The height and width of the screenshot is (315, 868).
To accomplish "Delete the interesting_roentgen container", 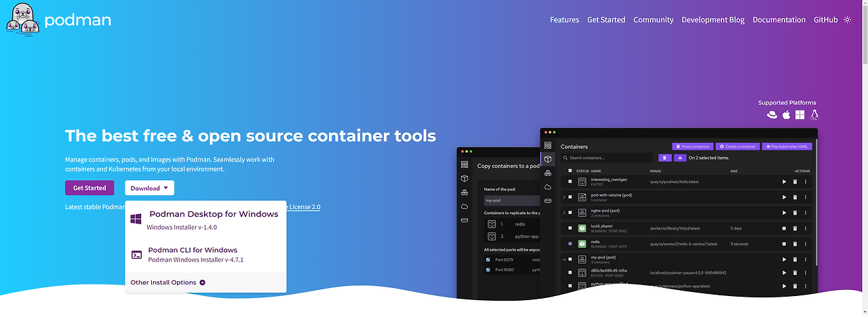I will [x=795, y=182].
